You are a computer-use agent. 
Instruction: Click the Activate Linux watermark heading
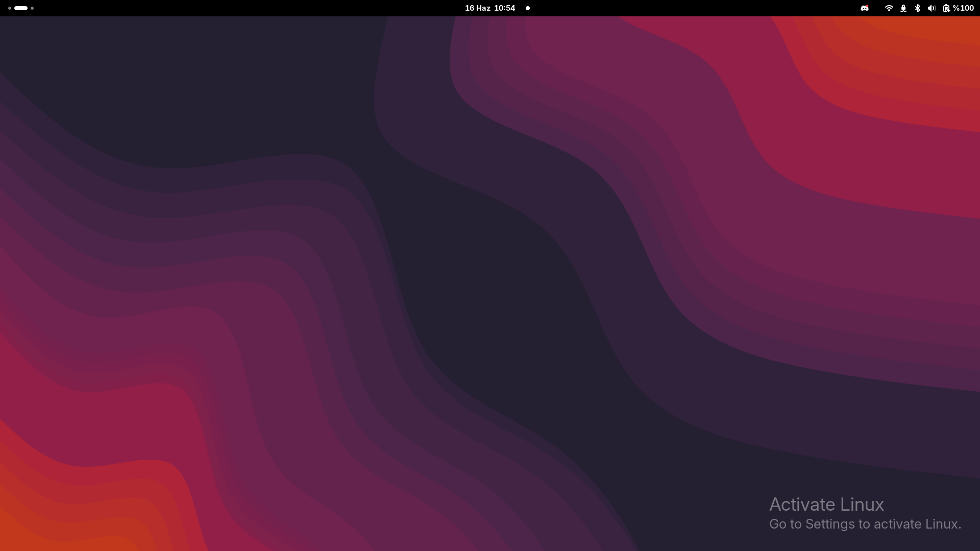tap(826, 505)
